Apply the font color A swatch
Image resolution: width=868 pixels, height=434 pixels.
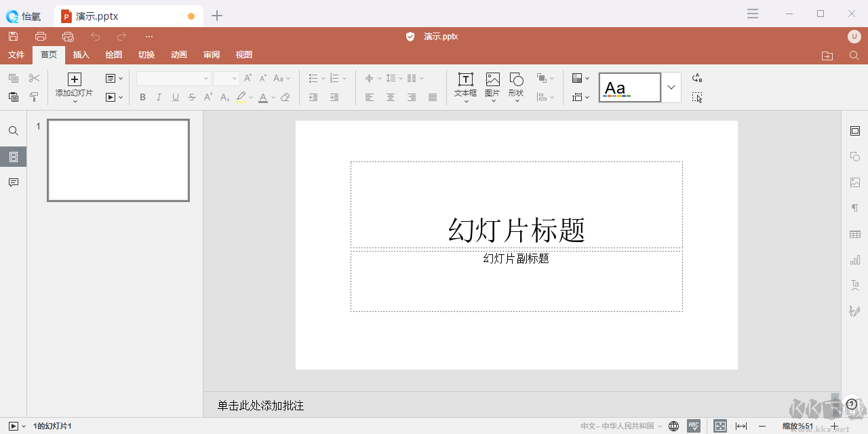click(263, 98)
